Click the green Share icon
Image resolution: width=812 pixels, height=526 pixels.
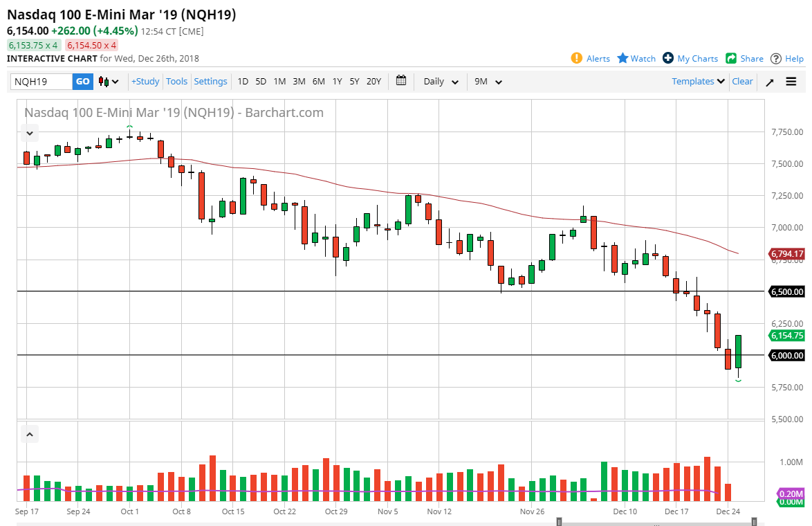coord(730,58)
